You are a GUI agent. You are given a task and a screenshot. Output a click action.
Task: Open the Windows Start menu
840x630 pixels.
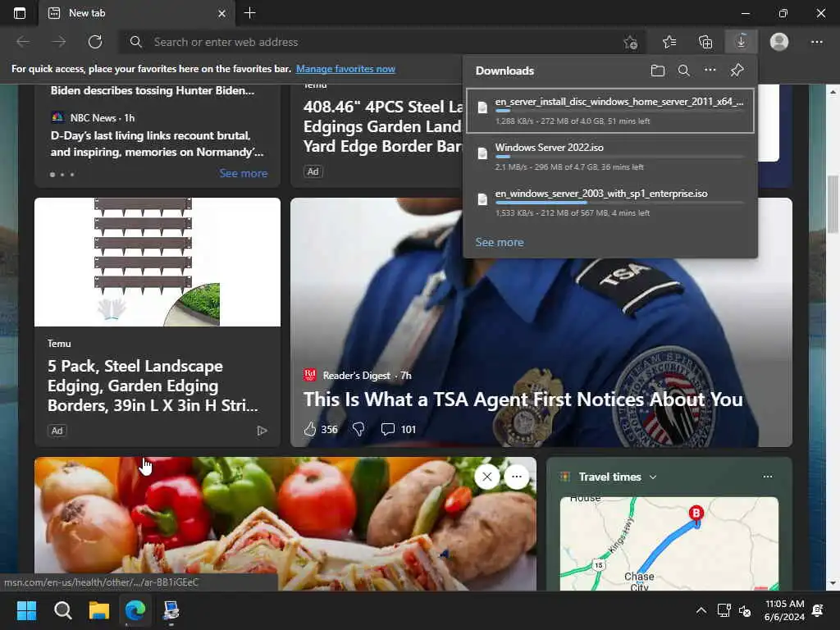pos(27,610)
